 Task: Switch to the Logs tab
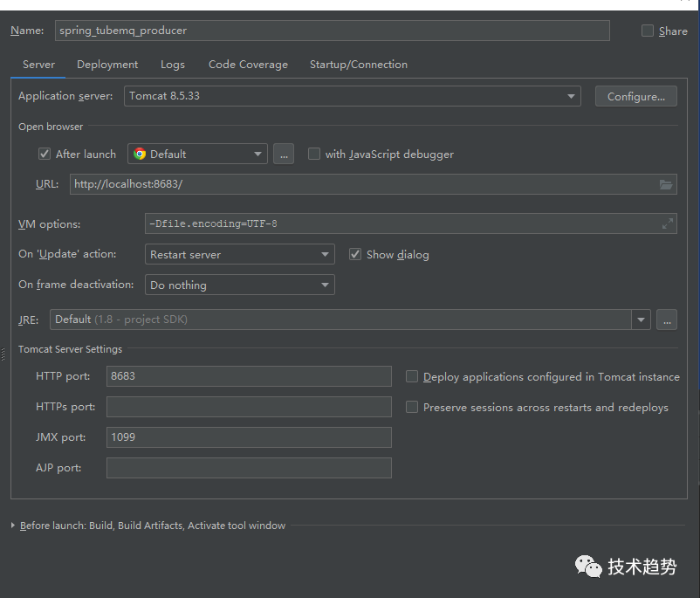173,65
